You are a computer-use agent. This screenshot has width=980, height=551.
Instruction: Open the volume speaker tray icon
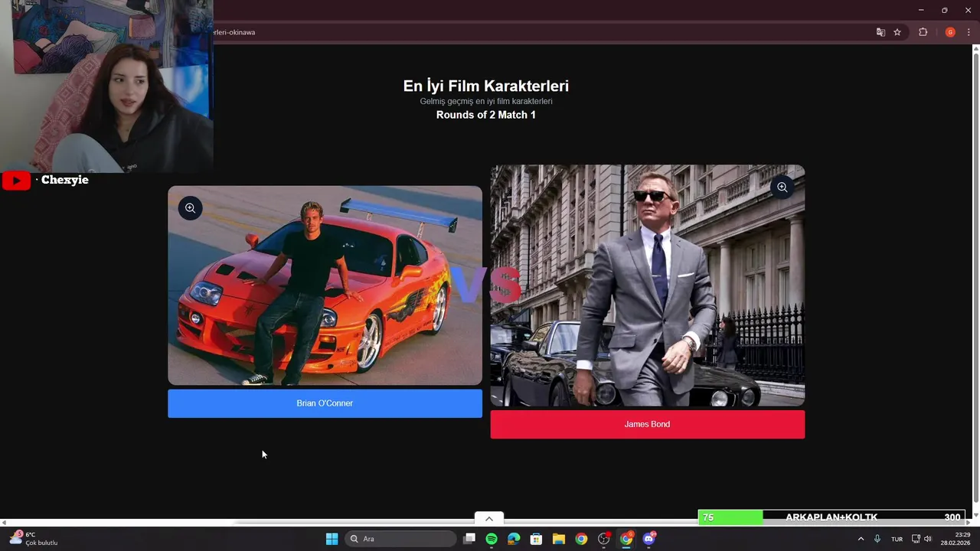coord(928,539)
